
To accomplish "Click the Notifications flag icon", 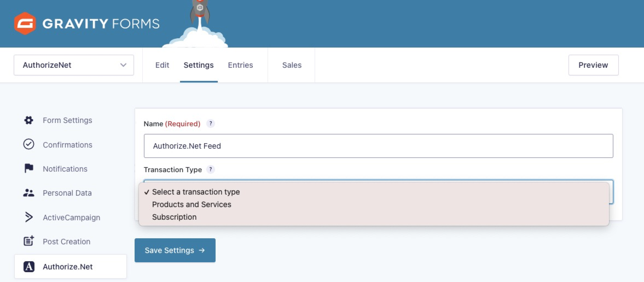I will coord(28,169).
